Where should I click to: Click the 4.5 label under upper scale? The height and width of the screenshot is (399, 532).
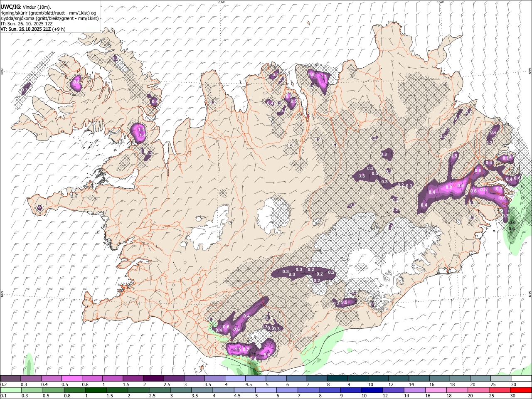coord(248,384)
